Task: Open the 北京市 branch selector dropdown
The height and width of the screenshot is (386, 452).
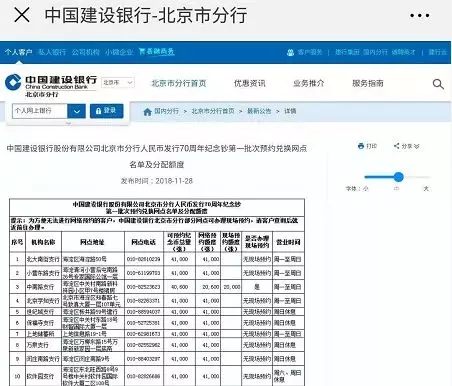Action: (x=118, y=82)
